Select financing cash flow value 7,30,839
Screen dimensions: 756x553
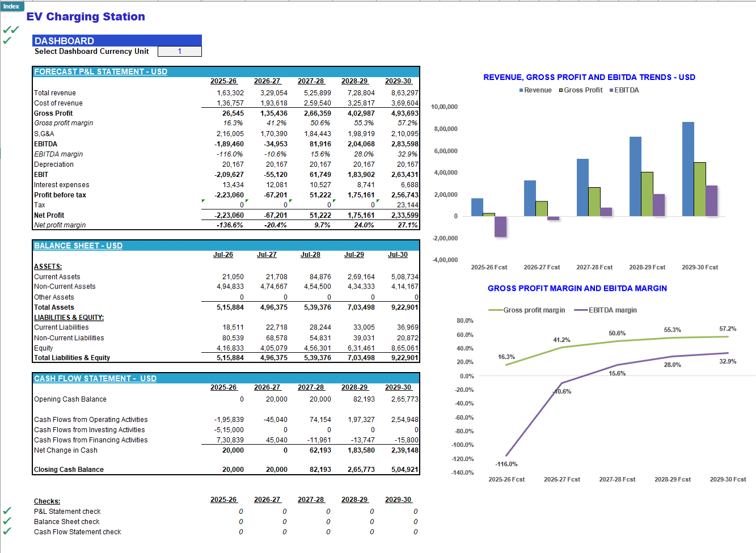tap(230, 440)
